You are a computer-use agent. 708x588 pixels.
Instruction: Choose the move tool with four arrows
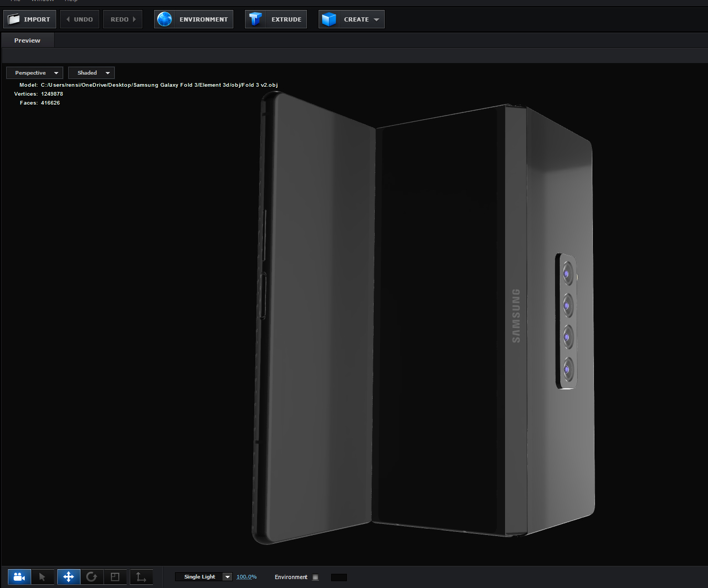(x=68, y=577)
